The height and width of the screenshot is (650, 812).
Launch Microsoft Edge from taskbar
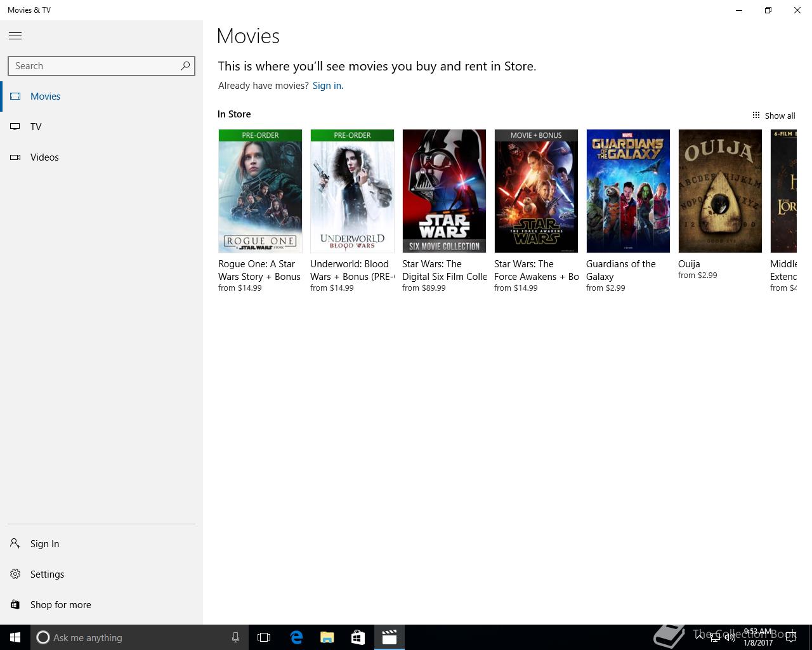[296, 637]
